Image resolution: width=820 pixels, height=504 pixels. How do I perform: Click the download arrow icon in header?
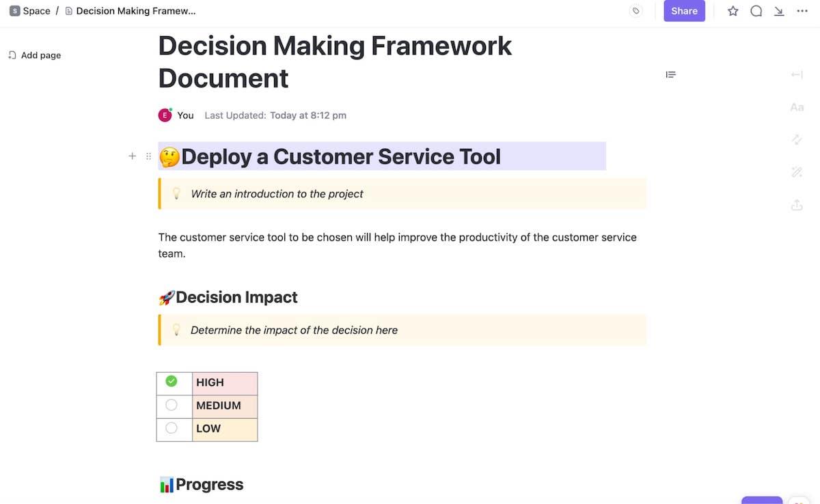click(779, 11)
